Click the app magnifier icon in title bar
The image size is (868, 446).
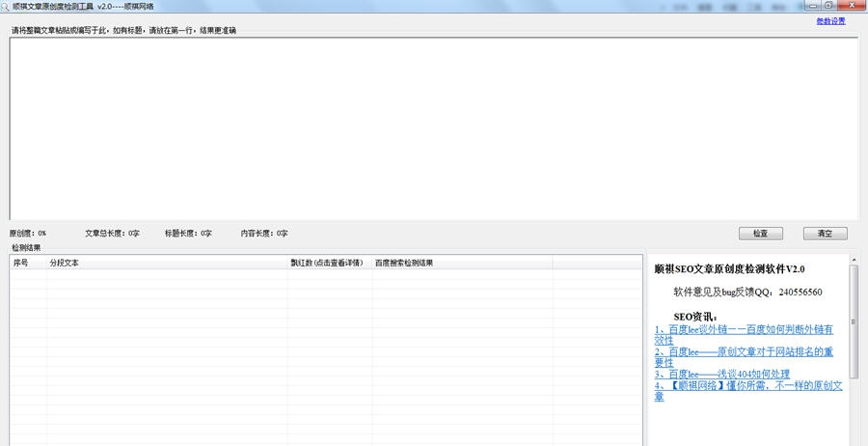(5, 6)
